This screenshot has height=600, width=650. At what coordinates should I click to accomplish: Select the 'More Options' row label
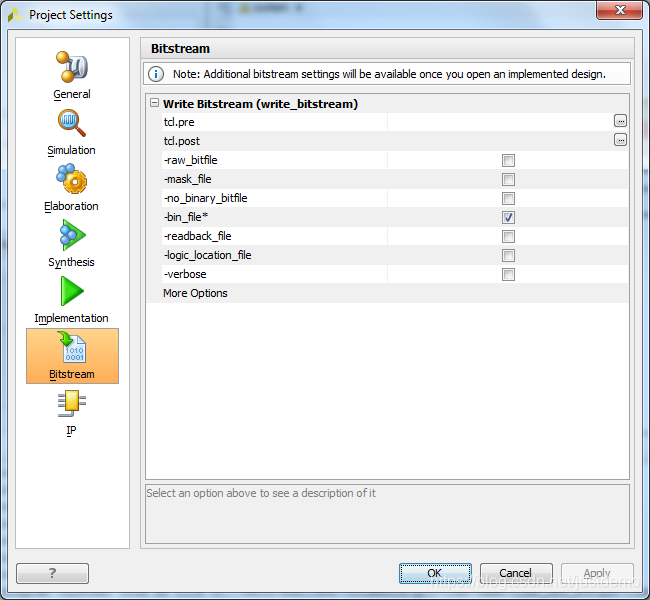(x=195, y=293)
